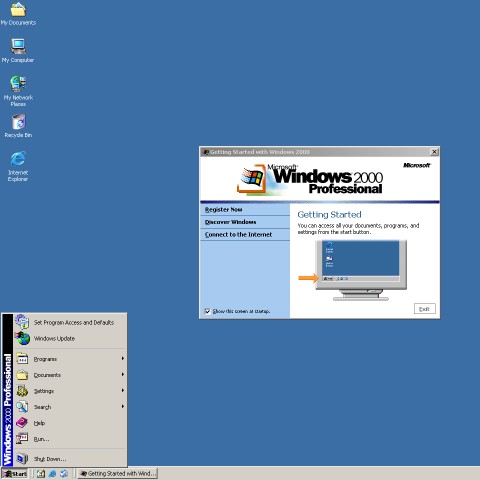Viewport: 480px width, 480px height.
Task: Click the Getting Started title bar icon
Action: (206, 152)
